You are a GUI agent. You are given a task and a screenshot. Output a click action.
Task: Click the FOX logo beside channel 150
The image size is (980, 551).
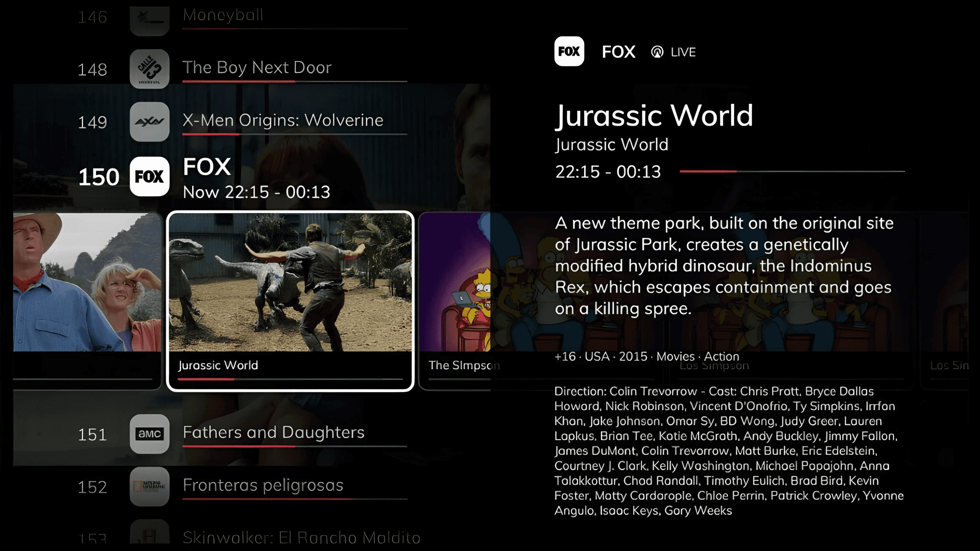click(150, 177)
